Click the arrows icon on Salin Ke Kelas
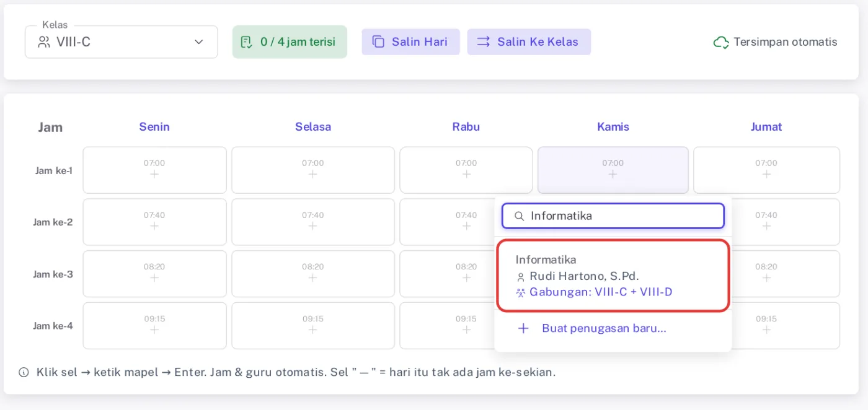 coord(484,42)
